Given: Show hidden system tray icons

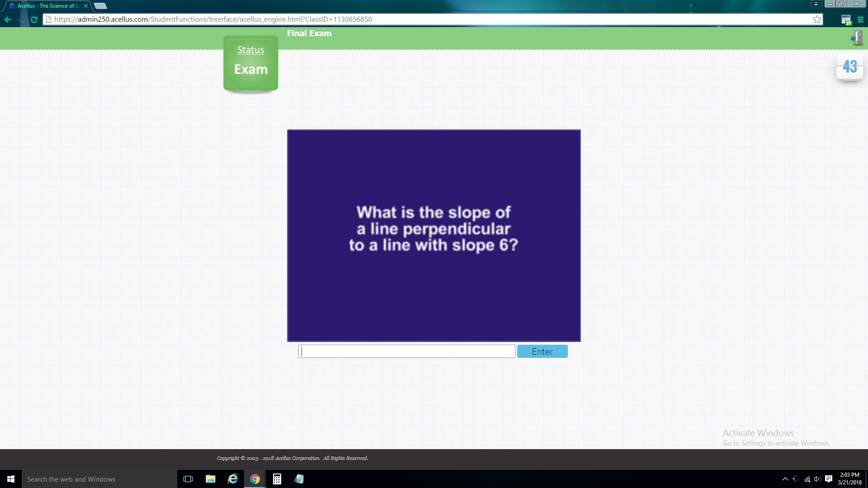Looking at the screenshot, I should point(785,479).
